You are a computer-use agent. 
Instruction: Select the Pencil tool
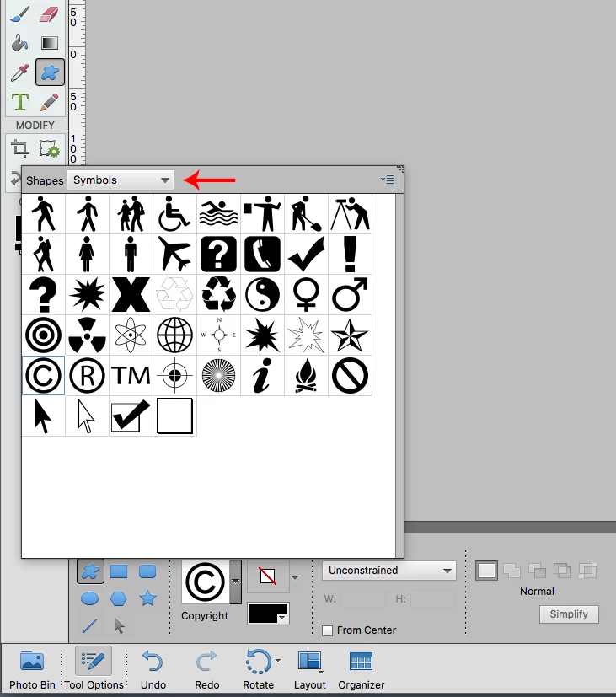tap(50, 102)
